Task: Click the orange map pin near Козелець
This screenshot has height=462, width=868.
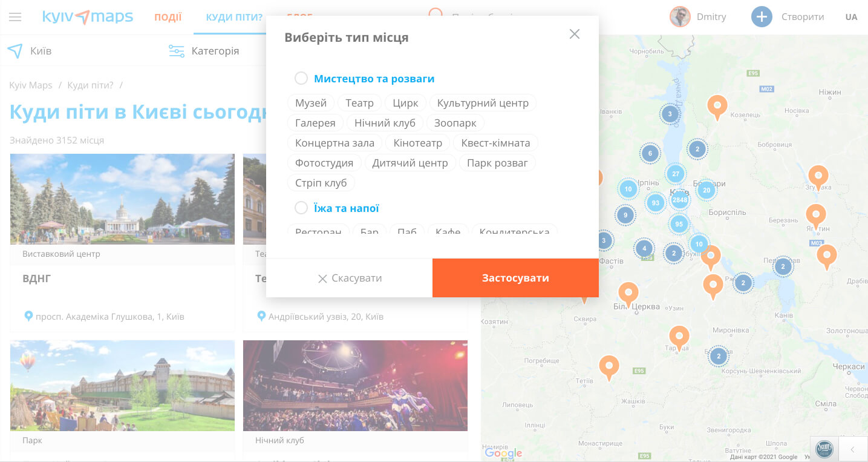Action: pos(717,106)
